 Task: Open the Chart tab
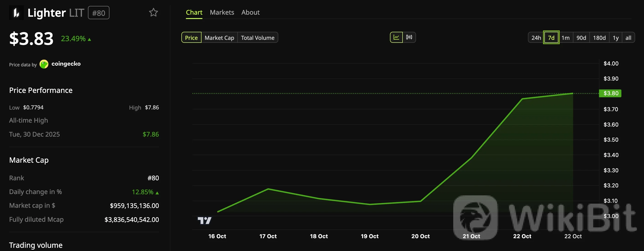pyautogui.click(x=194, y=13)
